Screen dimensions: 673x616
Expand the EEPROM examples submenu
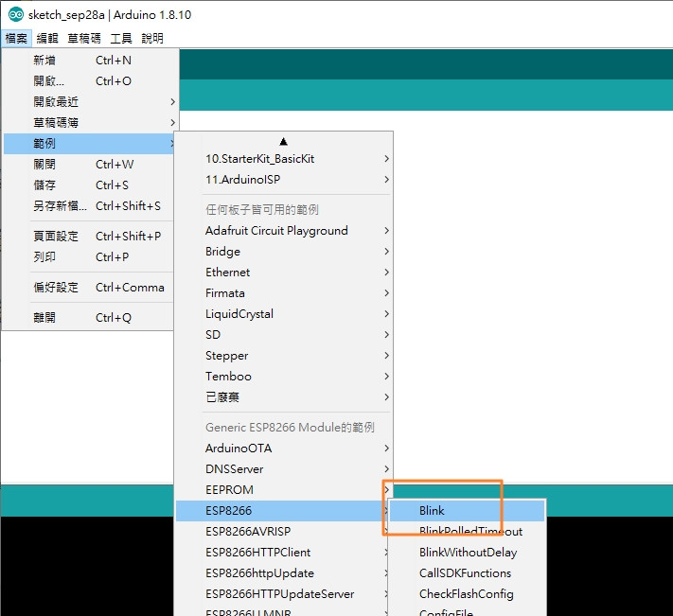pos(283,489)
